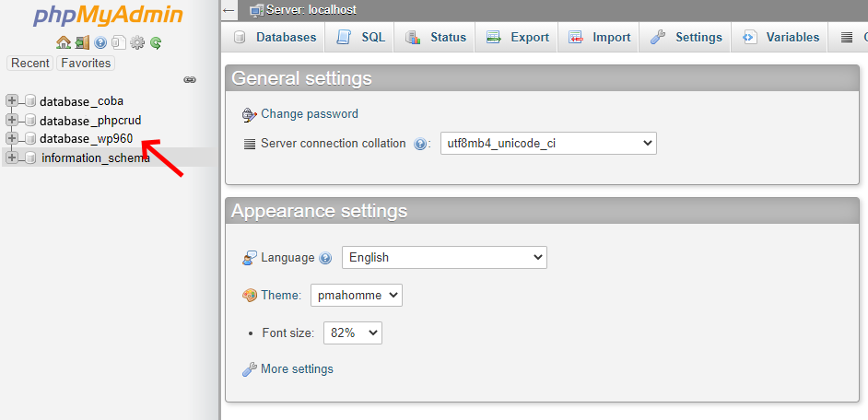Open navigation panel settings gear icon

(136, 42)
